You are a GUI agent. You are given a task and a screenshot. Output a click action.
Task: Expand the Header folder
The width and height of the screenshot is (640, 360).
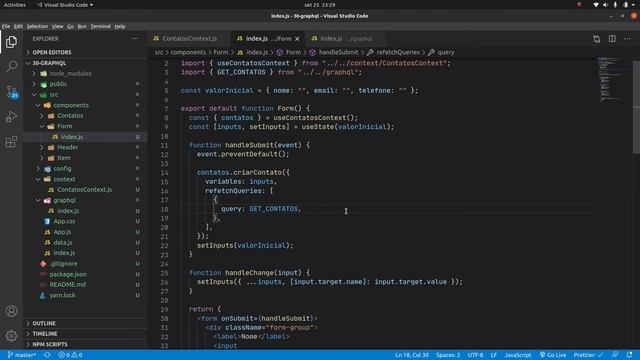[x=85, y=147]
